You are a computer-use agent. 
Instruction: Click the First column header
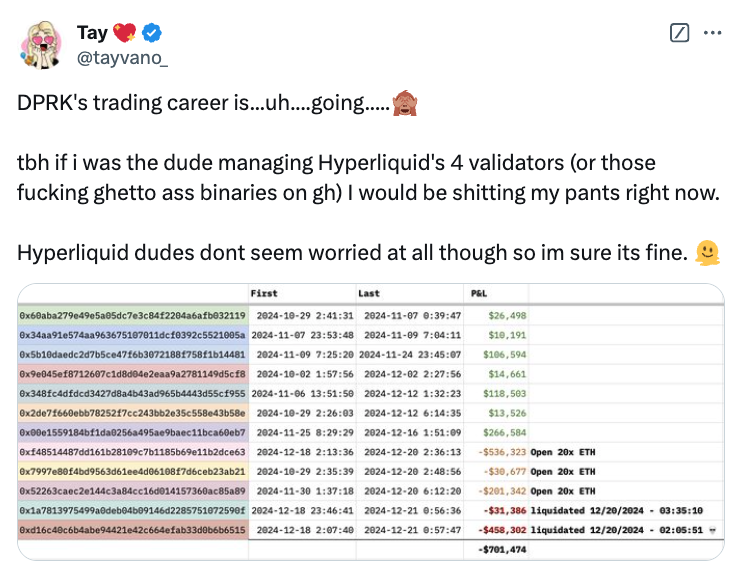(x=264, y=293)
